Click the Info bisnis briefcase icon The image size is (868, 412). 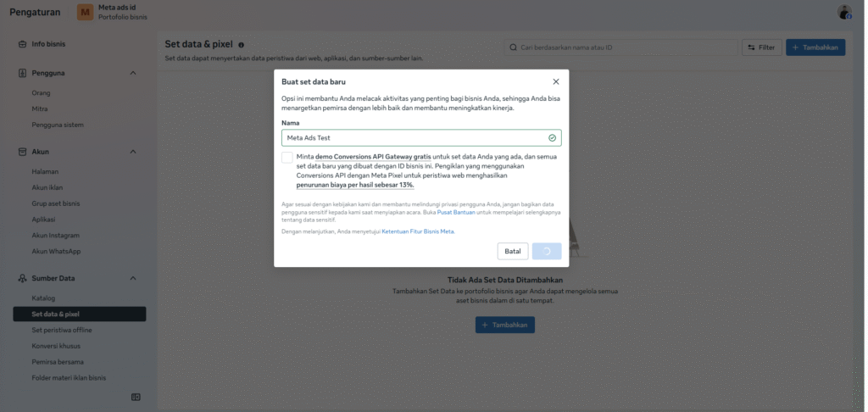pyautogui.click(x=22, y=44)
